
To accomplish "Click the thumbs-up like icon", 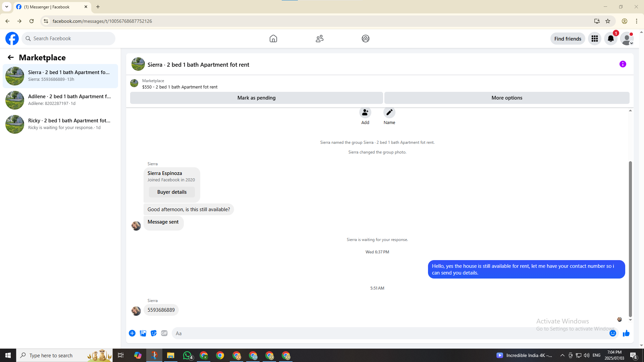I will click(x=626, y=333).
